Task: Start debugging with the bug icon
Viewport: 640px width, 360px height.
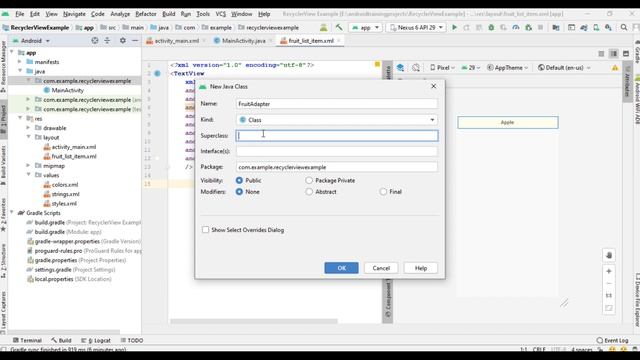Action: pyautogui.click(x=491, y=27)
